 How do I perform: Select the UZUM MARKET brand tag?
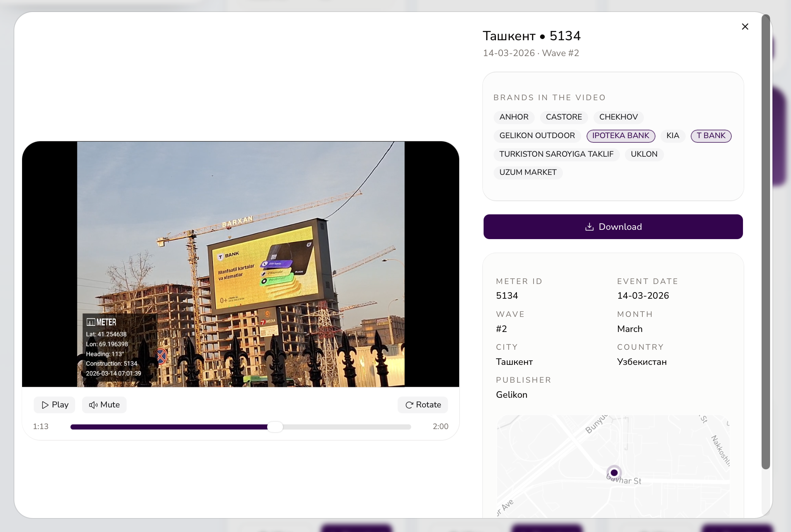point(528,173)
